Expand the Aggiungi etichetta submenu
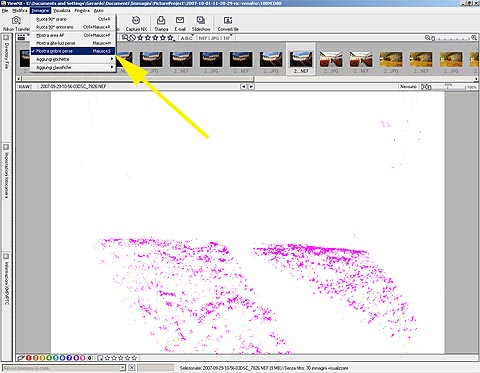Viewport: 480px width, 373px height. (73, 59)
